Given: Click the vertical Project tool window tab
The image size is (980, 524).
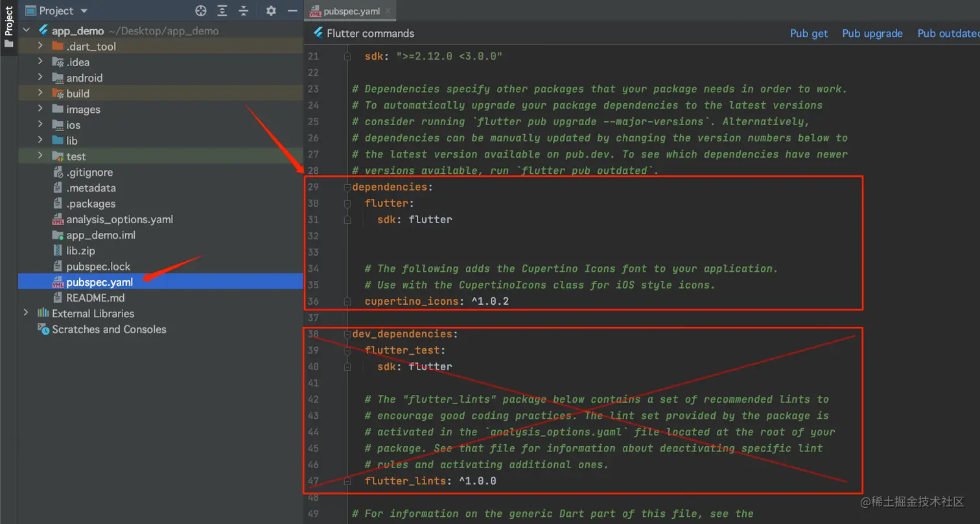Looking at the screenshot, I should pos(8,22).
